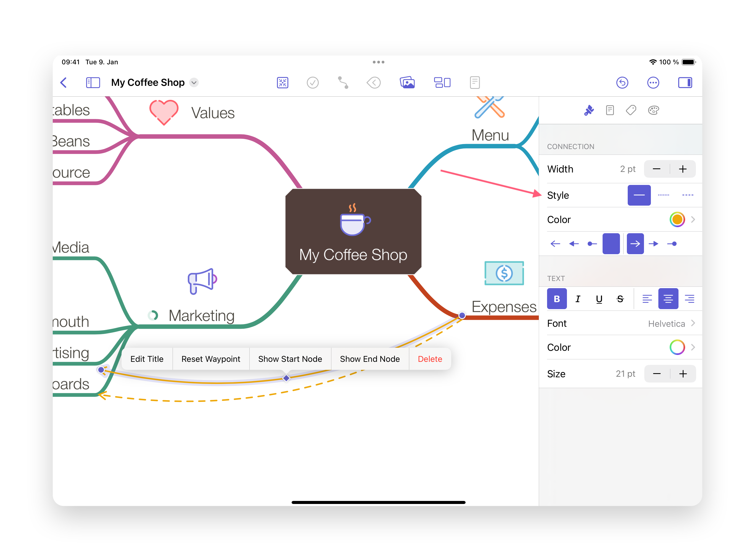Delete the selected connection
This screenshot has width=755, height=560.
[x=430, y=359]
